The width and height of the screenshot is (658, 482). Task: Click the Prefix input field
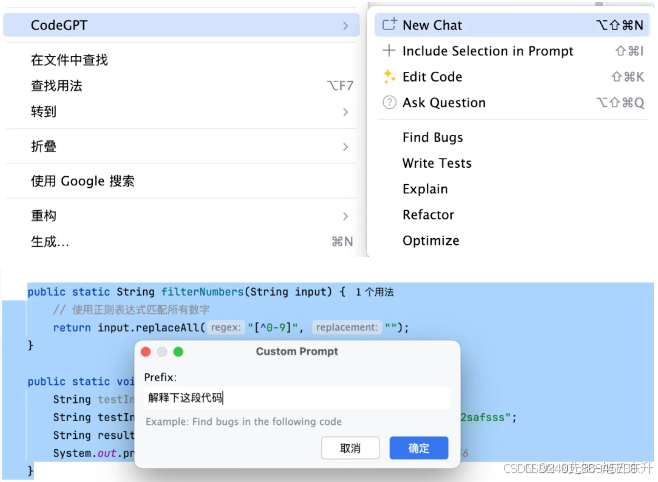[x=298, y=398]
